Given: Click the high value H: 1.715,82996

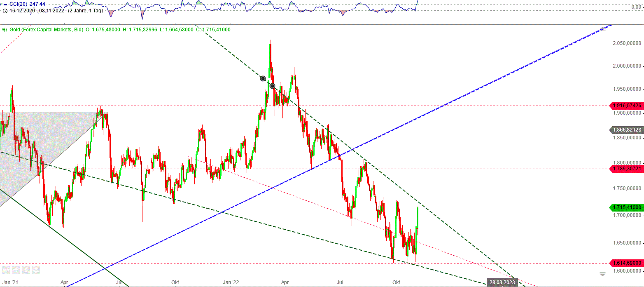Looking at the screenshot, I should click(140, 30).
